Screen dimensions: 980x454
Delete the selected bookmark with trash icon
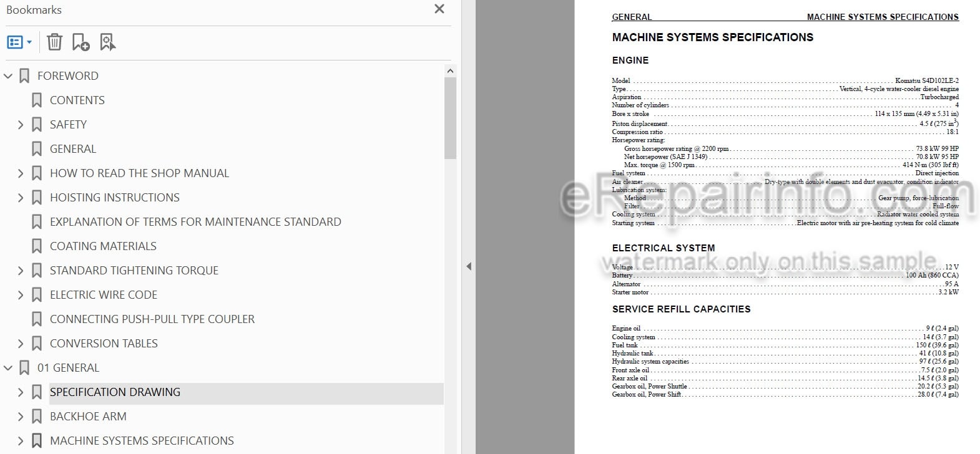click(55, 42)
